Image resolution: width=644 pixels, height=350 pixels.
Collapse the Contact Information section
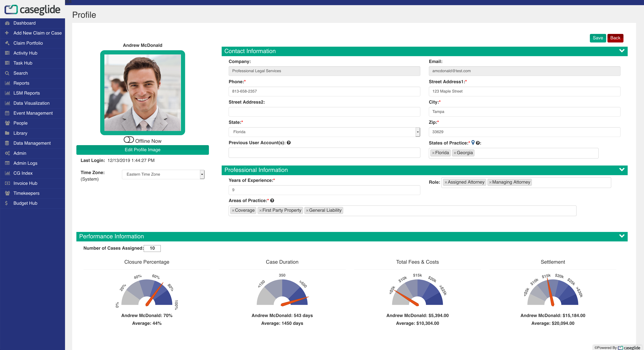coord(622,51)
